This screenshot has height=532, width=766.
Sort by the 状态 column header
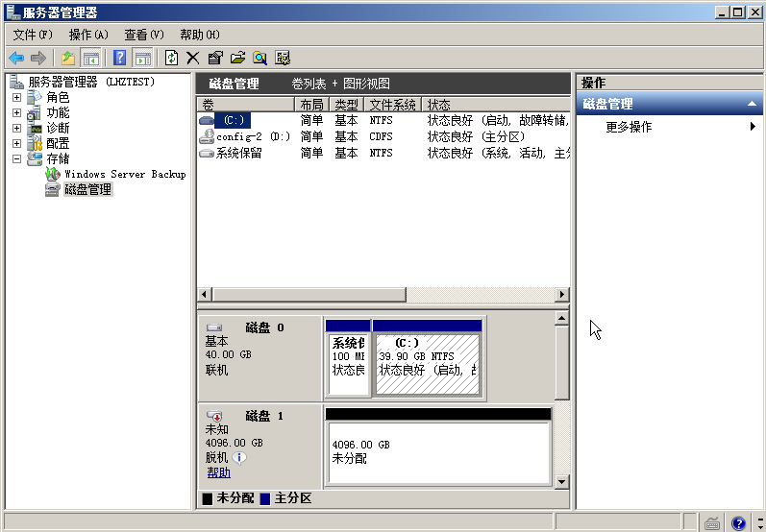pos(496,105)
